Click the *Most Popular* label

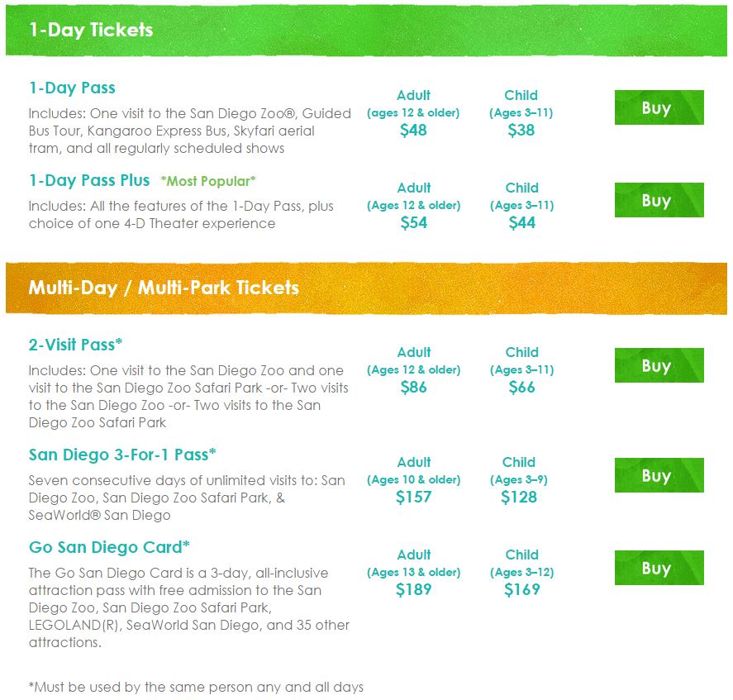(x=208, y=182)
